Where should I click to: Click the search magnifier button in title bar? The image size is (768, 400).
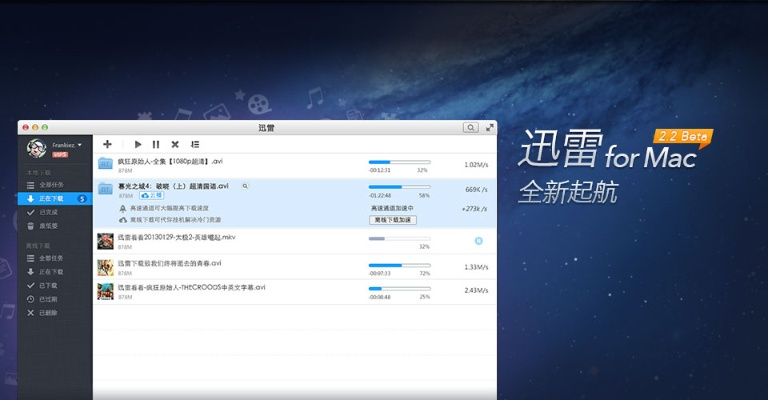[470, 128]
